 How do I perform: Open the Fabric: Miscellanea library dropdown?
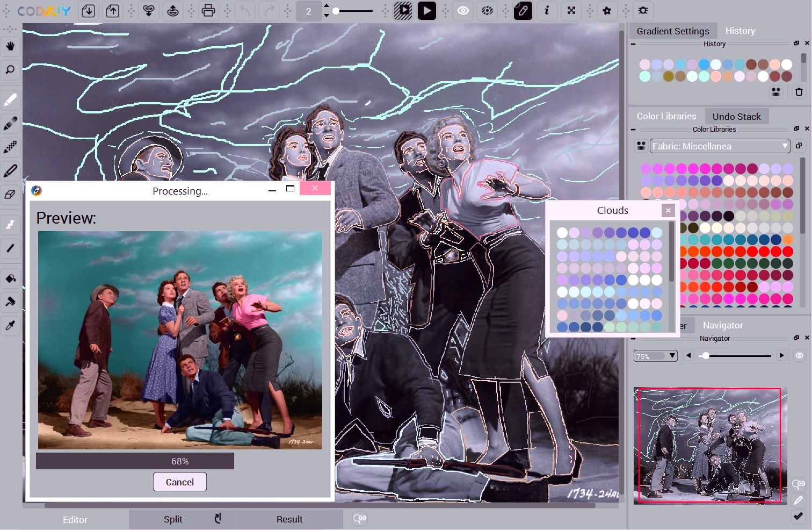pyautogui.click(x=720, y=146)
